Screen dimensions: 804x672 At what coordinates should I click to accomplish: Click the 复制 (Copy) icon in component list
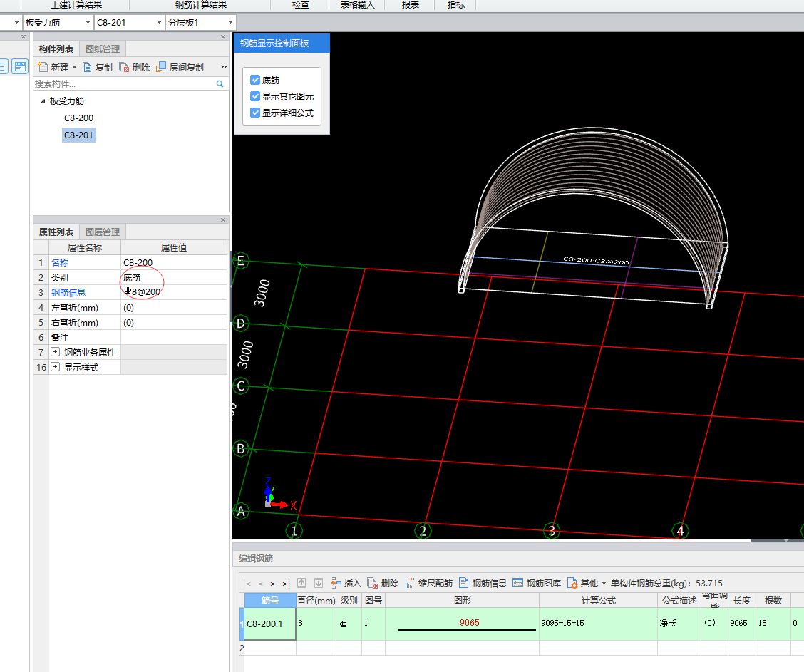pos(87,67)
